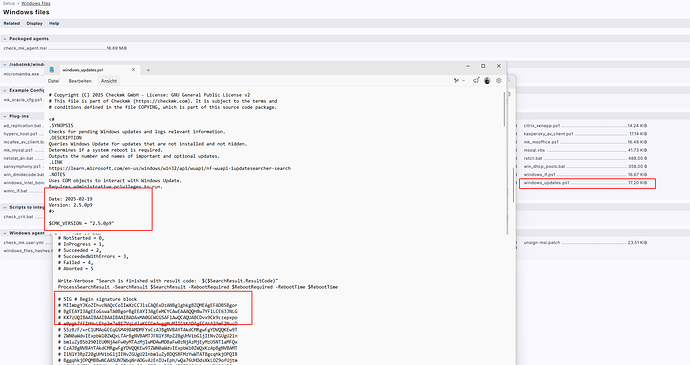Open the citrix_xenapp.ps1 plug-in
Image resolution: width=690 pixels, height=365 pixels.
542,125
